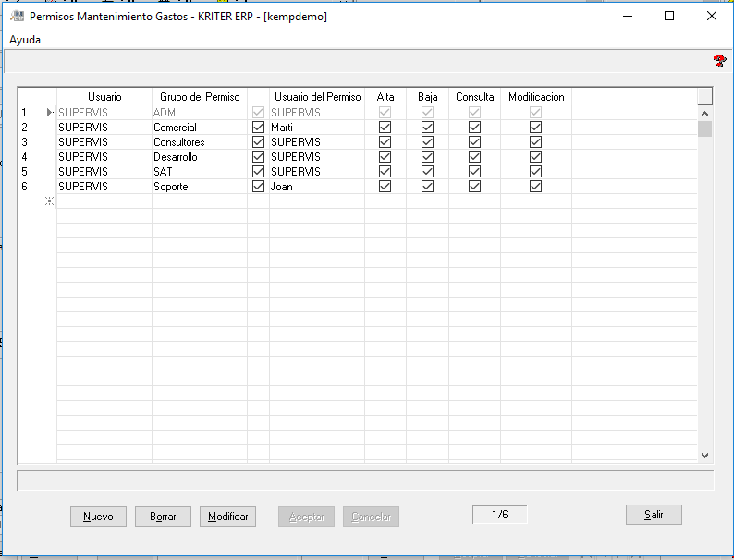Uncheck Modificacion checkbox for Soporte row
The height and width of the screenshot is (560, 734).
pos(535,187)
